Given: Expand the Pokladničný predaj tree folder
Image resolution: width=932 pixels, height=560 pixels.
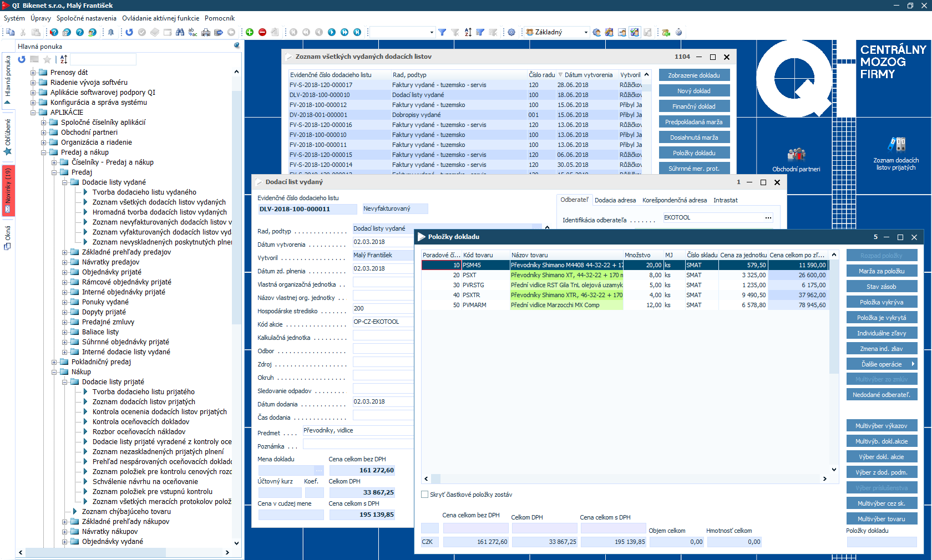Looking at the screenshot, I should (54, 362).
